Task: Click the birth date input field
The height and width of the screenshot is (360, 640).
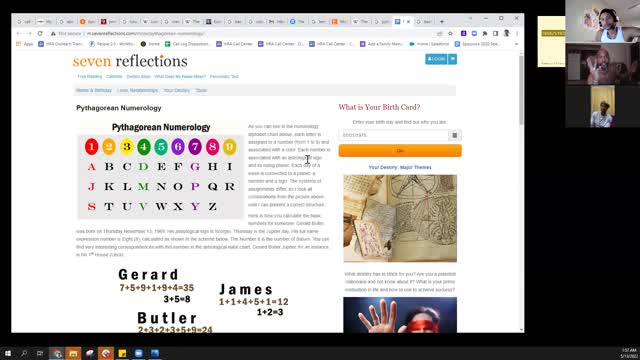Action: 394,135
